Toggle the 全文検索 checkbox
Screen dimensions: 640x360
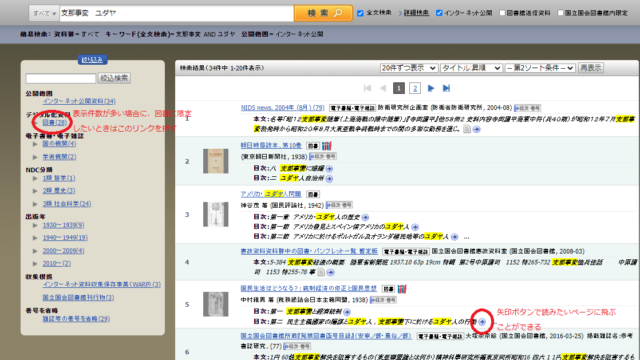click(x=360, y=13)
